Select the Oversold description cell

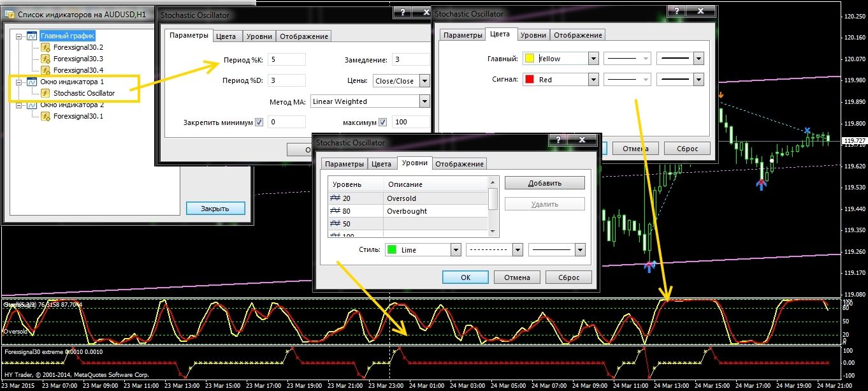point(435,198)
